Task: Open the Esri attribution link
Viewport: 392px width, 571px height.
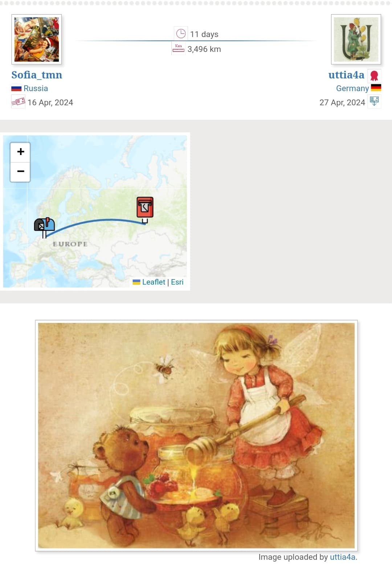Action: [177, 282]
